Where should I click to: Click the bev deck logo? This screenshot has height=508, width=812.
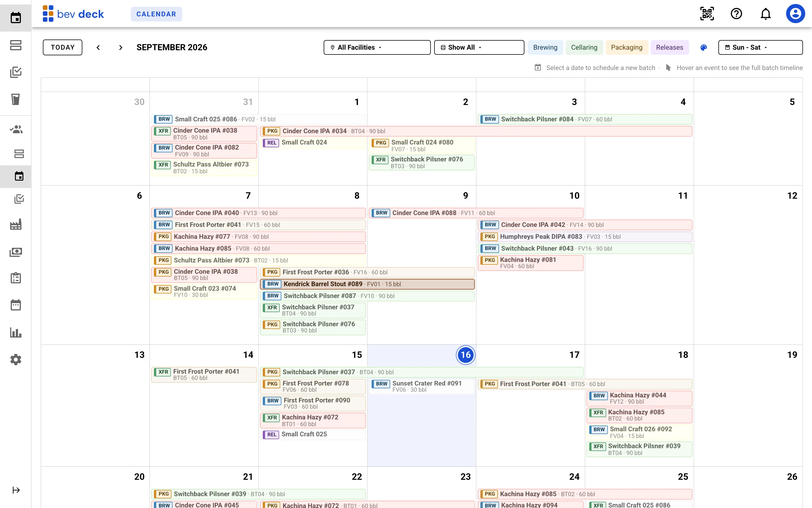[73, 14]
